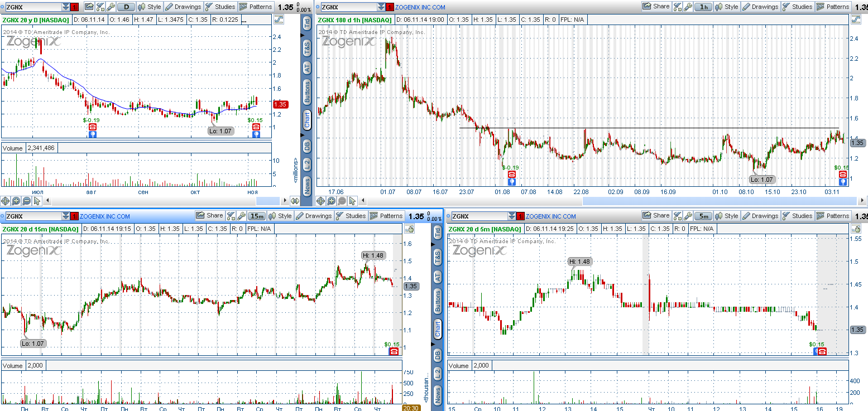Open L2 side tab in upper panel
This screenshot has width=868, height=411.
(307, 165)
